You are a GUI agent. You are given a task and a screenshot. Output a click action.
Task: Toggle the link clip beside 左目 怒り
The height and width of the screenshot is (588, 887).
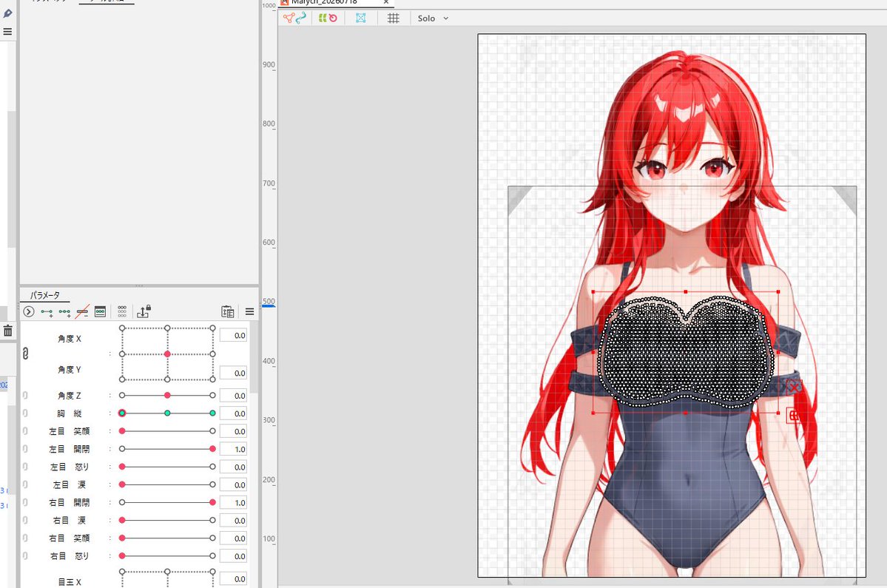click(x=25, y=467)
